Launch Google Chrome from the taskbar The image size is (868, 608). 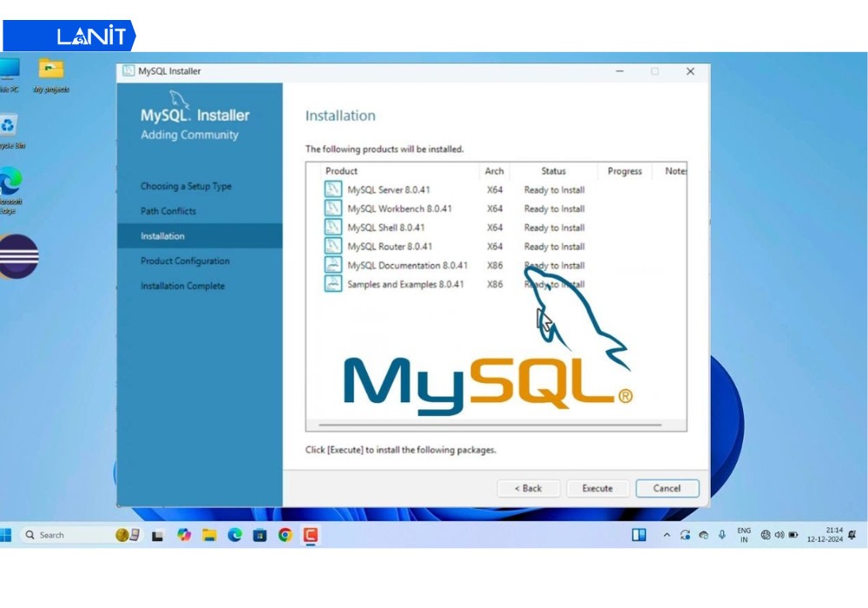[x=285, y=535]
